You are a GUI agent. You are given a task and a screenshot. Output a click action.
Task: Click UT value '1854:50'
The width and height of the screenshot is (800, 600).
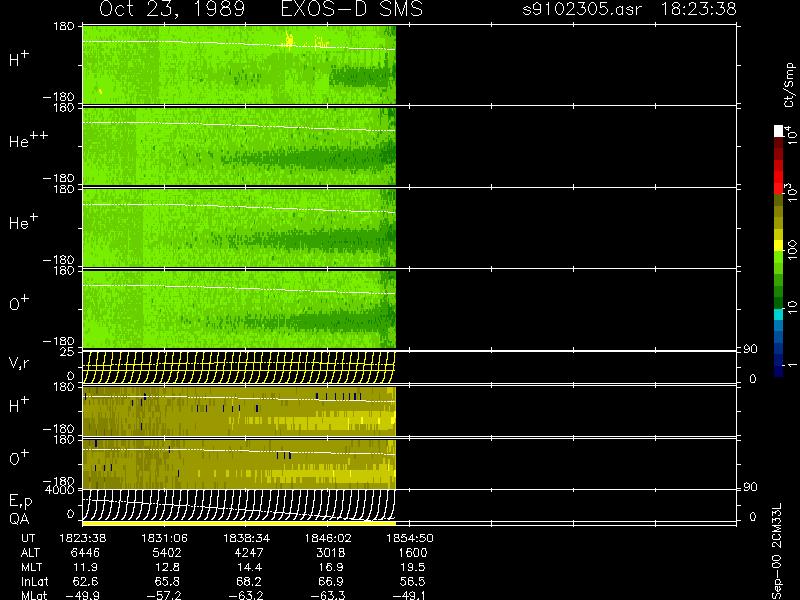(410, 538)
